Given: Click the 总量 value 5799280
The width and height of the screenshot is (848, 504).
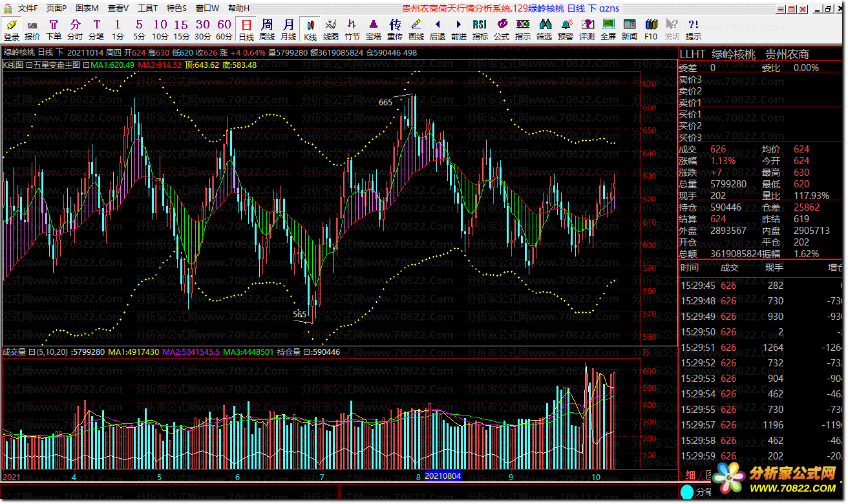Looking at the screenshot, I should [x=728, y=184].
